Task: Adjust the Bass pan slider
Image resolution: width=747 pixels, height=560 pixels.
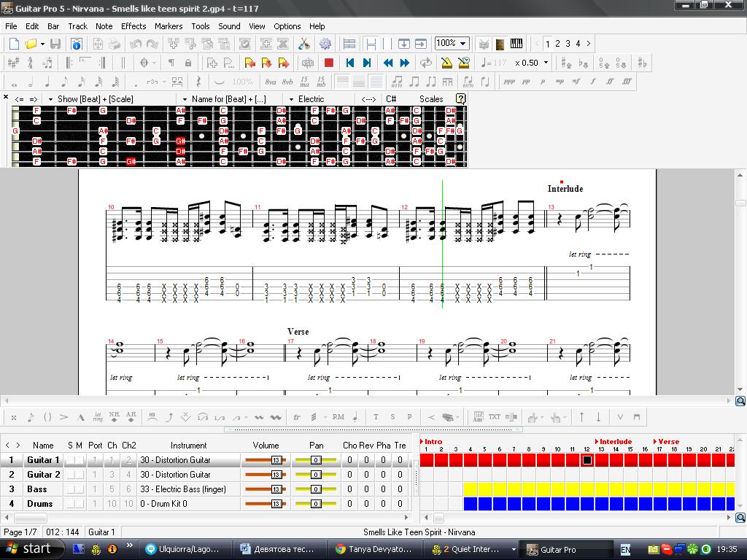Action: (316, 489)
